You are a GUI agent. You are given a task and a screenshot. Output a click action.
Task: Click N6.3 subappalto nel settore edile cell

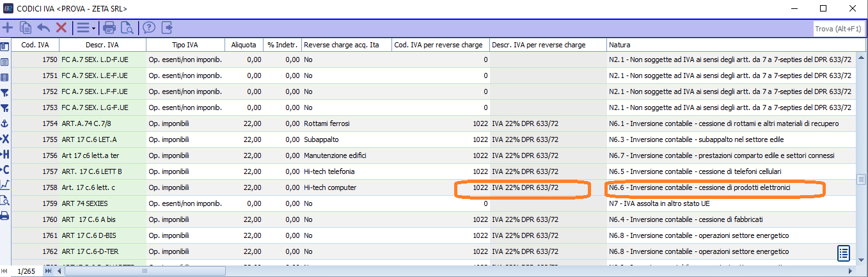coord(731,140)
